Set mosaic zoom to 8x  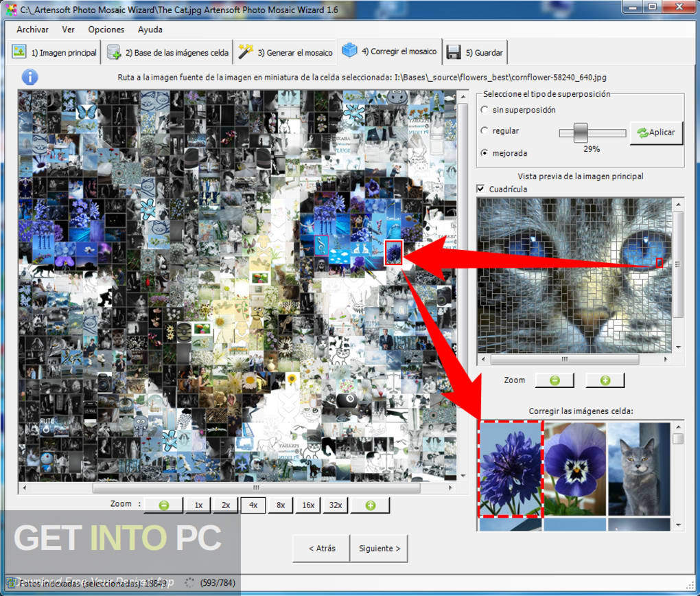click(x=280, y=505)
